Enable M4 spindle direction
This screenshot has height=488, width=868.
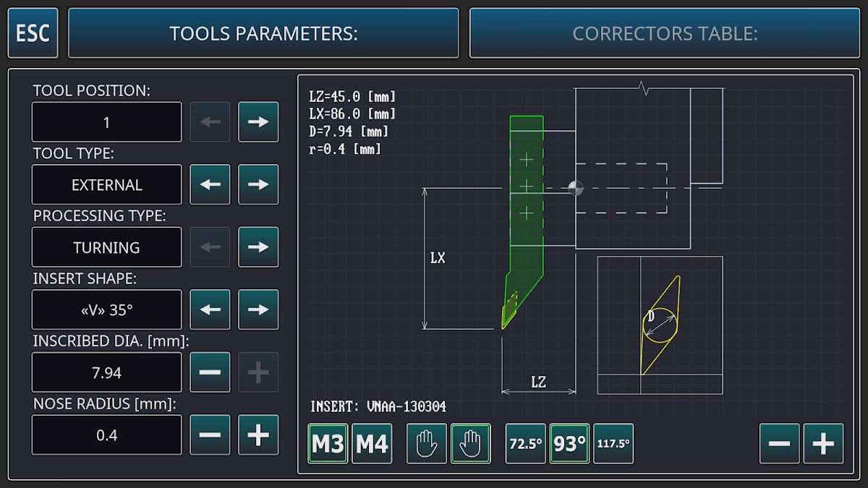point(372,444)
